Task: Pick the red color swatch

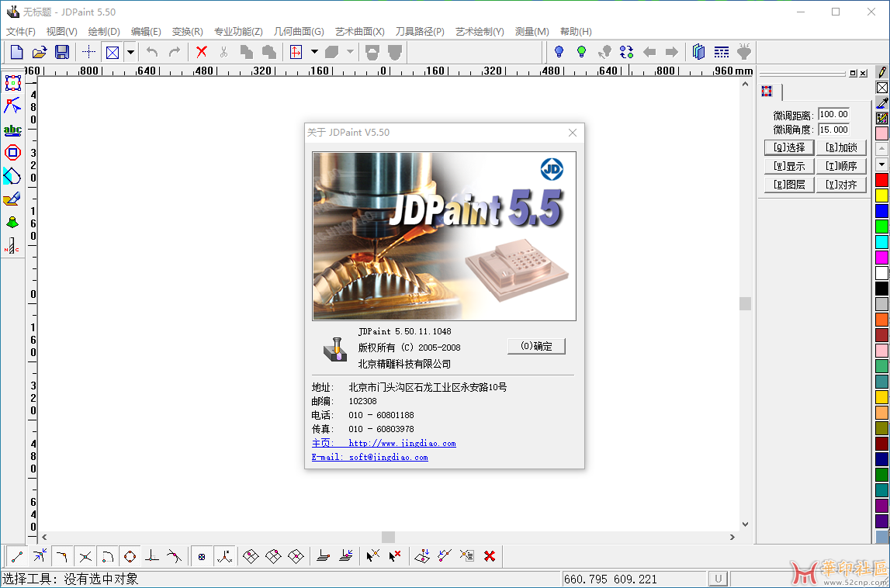Action: click(881, 181)
